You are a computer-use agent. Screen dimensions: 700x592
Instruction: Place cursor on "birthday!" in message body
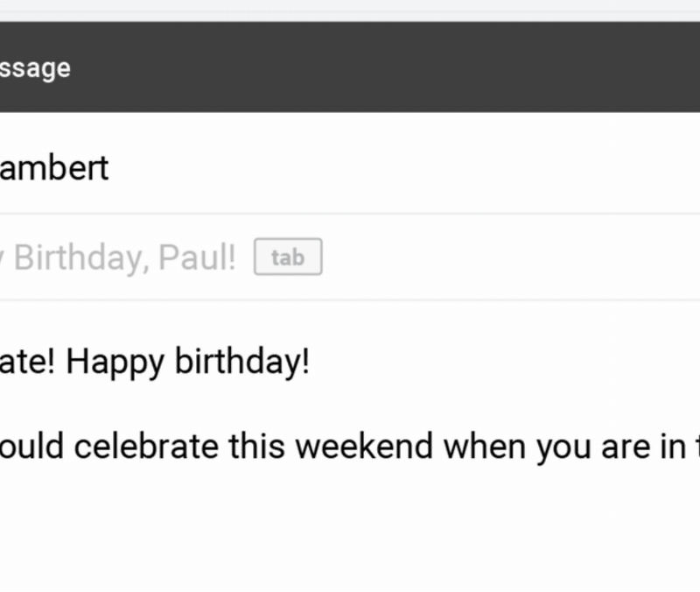tap(242, 362)
